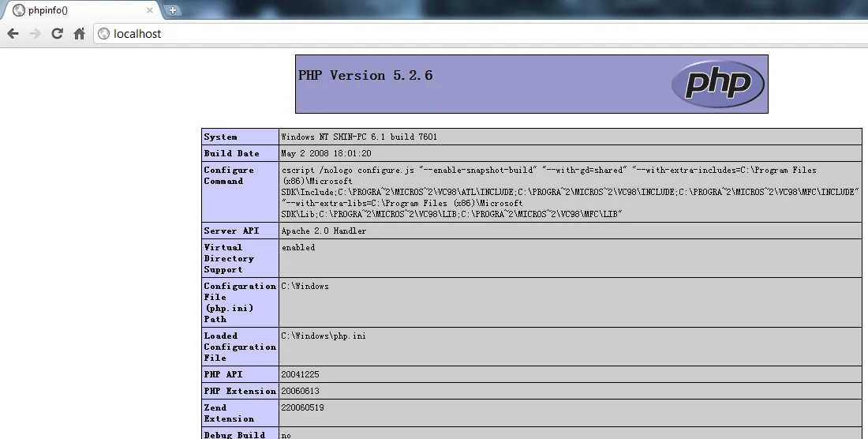Click the Loaded Configuration File label

click(240, 347)
